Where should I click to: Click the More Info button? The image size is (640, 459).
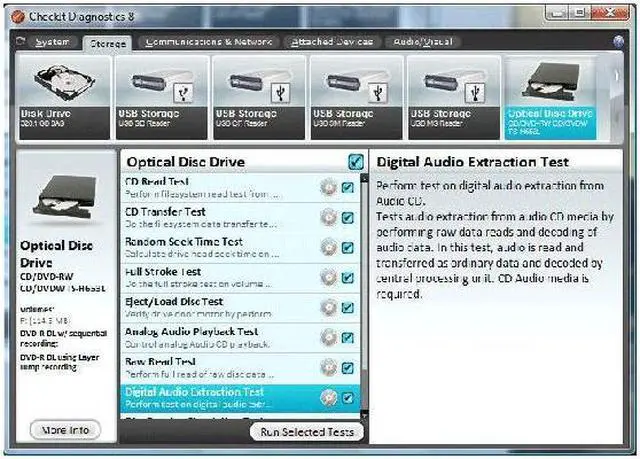pyautogui.click(x=66, y=430)
